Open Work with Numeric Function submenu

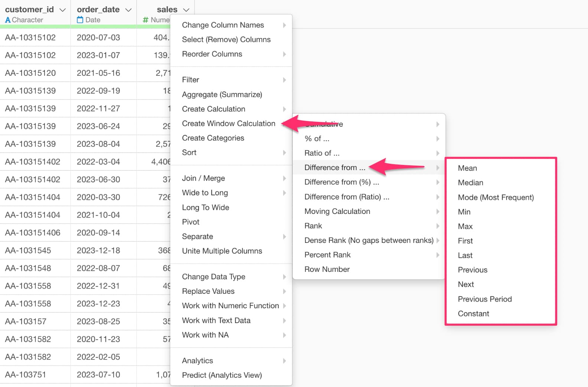click(231, 306)
